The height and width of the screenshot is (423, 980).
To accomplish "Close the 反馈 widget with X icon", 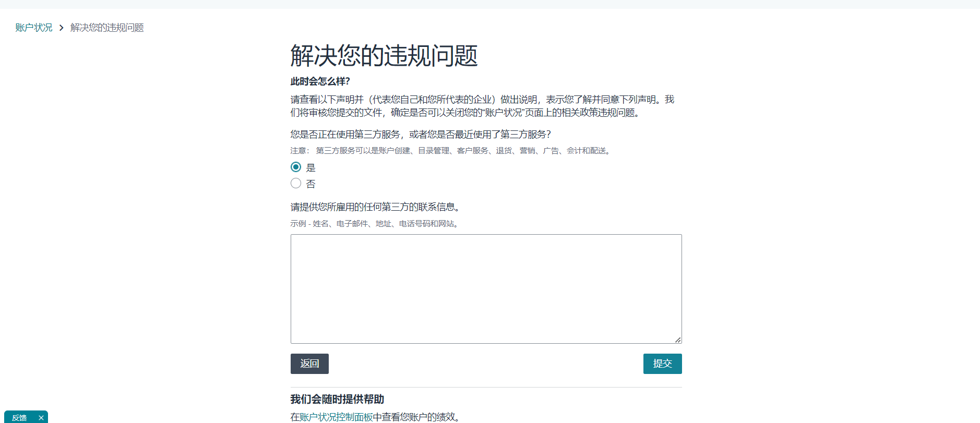I will click(41, 418).
